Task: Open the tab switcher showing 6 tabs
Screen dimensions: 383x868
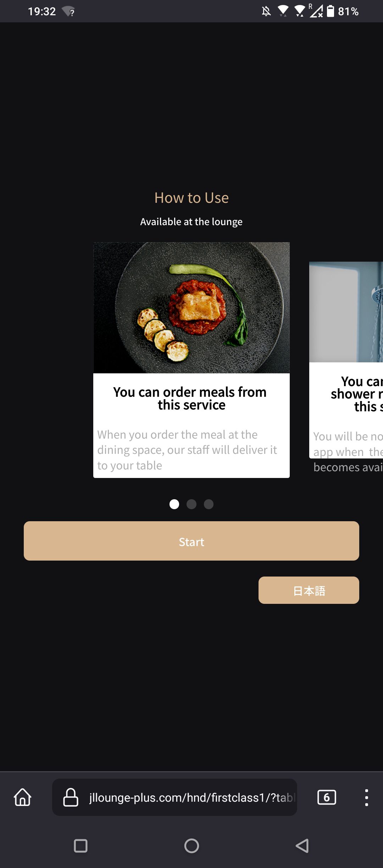Action: 327,797
